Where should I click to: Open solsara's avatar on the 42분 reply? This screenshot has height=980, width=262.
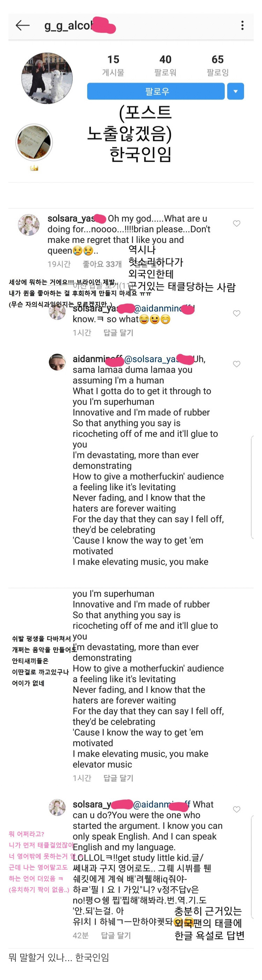tap(57, 807)
